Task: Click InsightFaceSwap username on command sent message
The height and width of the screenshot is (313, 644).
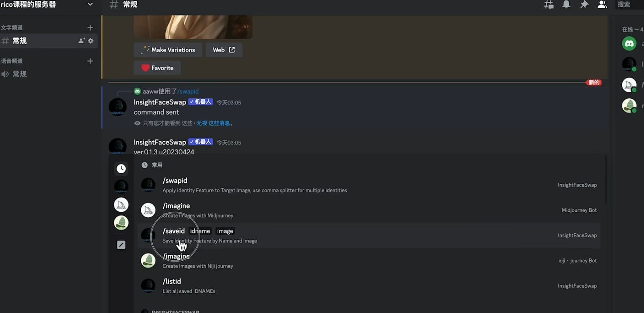Action: [x=160, y=102]
